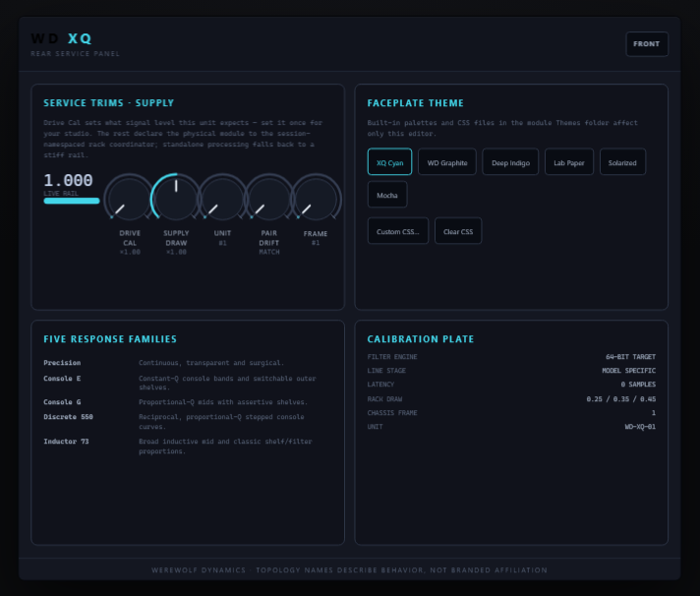Click the Frame knob
The width and height of the screenshot is (700, 596).
coord(316,199)
